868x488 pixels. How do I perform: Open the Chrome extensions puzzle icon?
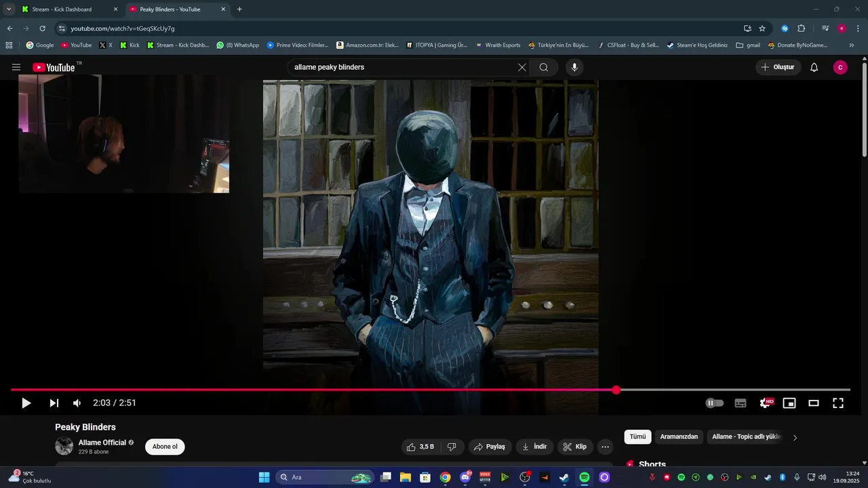tap(801, 28)
